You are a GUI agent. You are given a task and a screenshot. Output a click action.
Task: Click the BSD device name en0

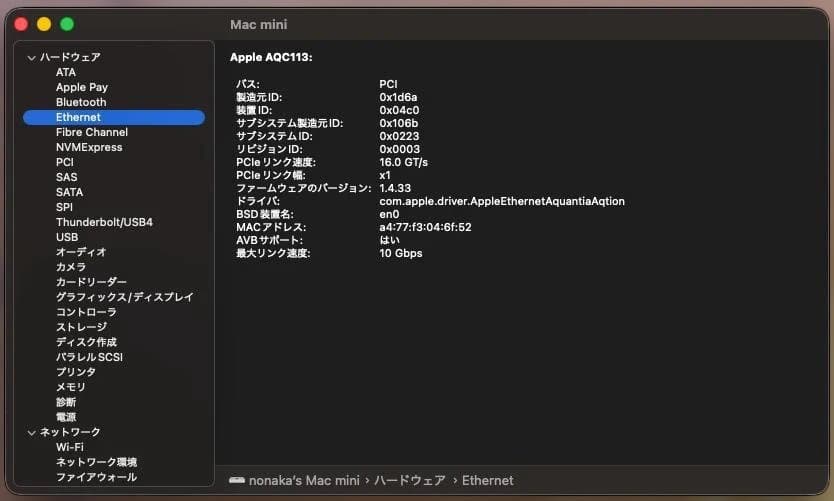tap(389, 214)
